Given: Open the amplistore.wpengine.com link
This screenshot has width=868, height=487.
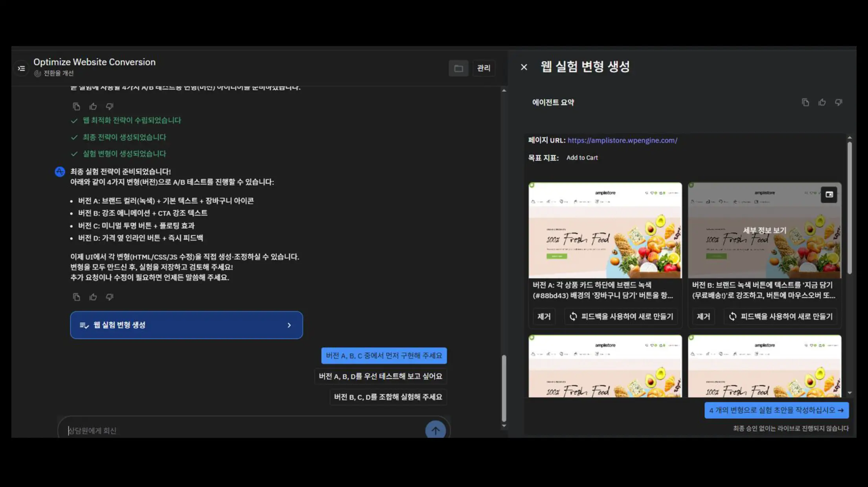Looking at the screenshot, I should point(622,140).
